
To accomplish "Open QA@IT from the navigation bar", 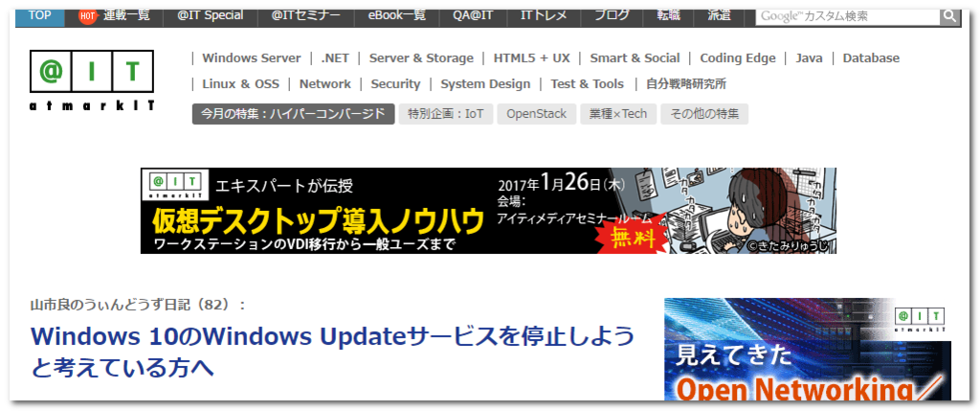I will [x=473, y=15].
